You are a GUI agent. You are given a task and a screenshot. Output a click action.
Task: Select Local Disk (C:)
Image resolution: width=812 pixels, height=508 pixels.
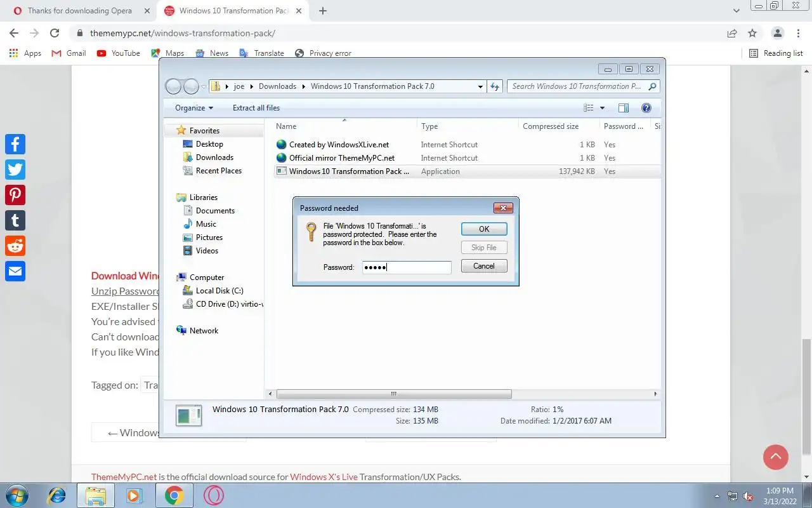[x=219, y=291]
